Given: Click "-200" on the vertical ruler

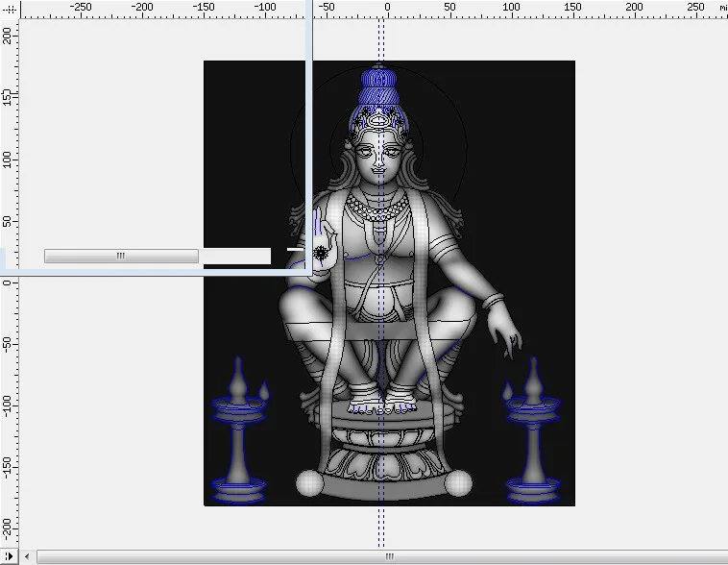Looking at the screenshot, I should [7, 529].
